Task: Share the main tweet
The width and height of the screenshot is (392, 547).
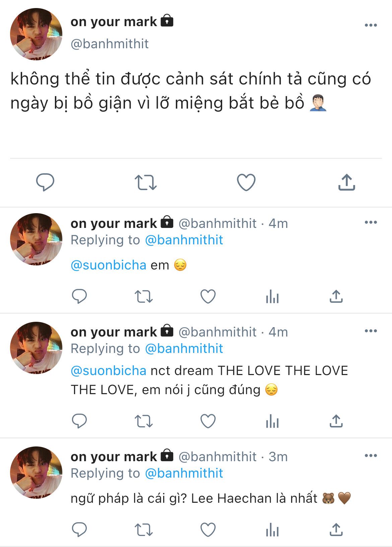Action: tap(346, 182)
